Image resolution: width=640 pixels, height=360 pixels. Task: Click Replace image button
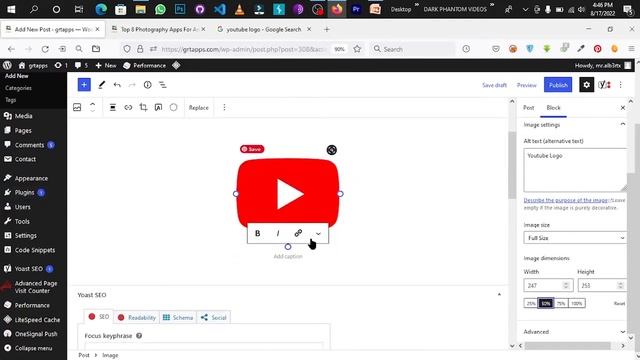coord(198,108)
